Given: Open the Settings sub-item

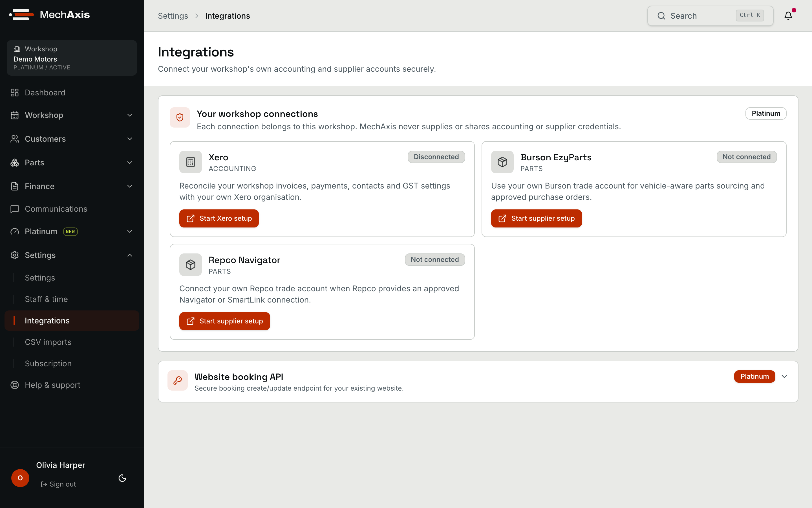Looking at the screenshot, I should (x=72, y=278).
